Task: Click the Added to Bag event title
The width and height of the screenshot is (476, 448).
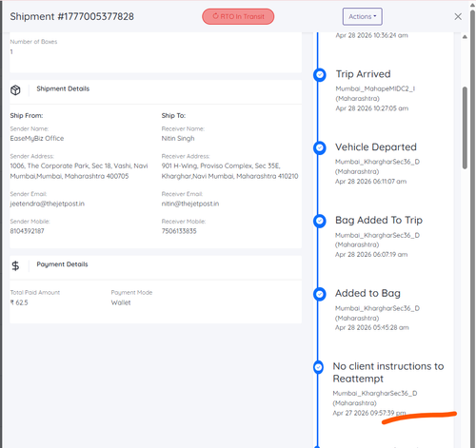Action: coord(367,293)
